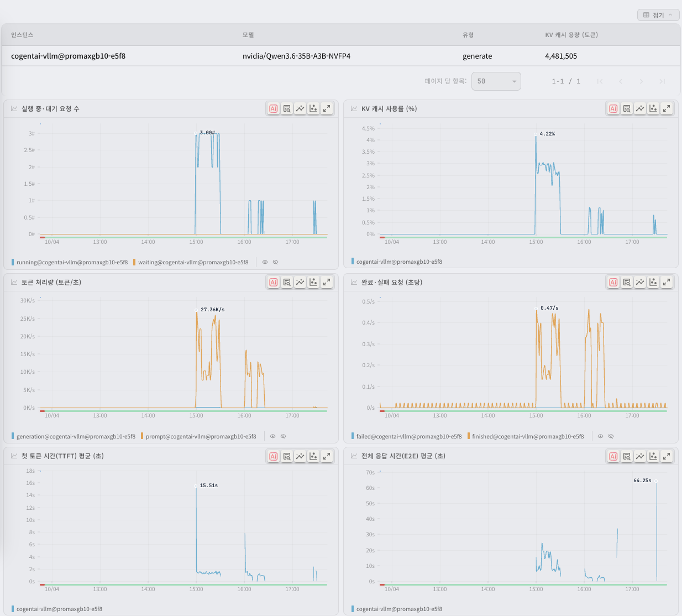
Task: Toggle KV 캐시 사용률 legend series cogentai-vllm
Action: [397, 262]
